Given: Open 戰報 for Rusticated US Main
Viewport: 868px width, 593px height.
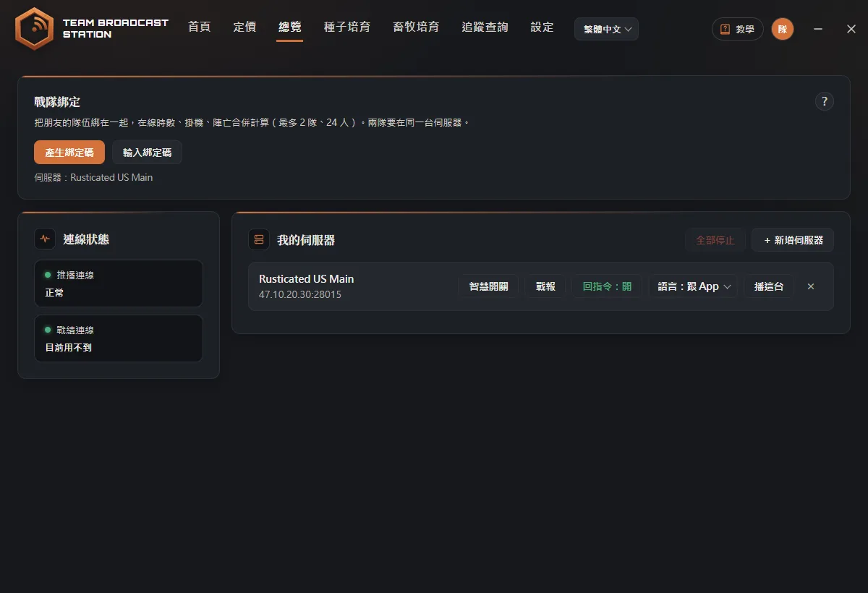Looking at the screenshot, I should coord(545,286).
